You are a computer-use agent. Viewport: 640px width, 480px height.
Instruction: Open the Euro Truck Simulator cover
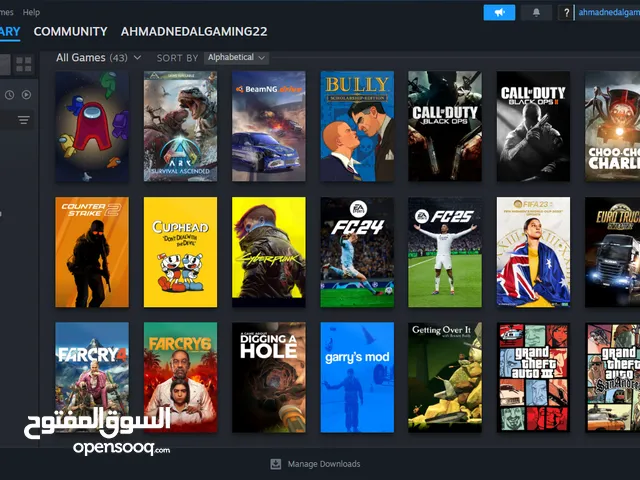click(612, 252)
